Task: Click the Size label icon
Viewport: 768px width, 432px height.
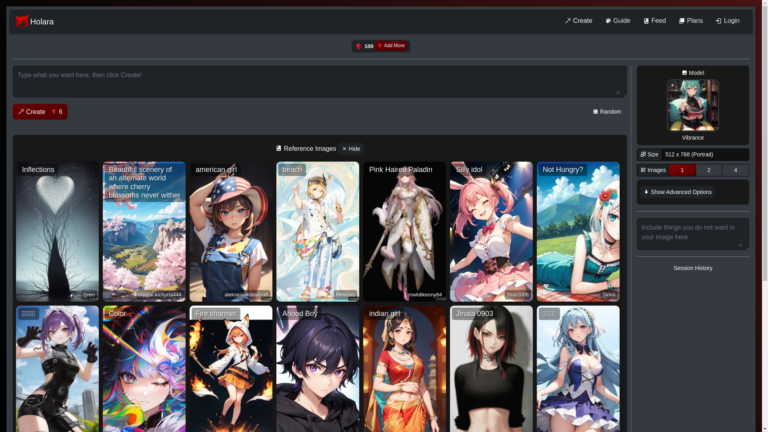Action: [643, 154]
